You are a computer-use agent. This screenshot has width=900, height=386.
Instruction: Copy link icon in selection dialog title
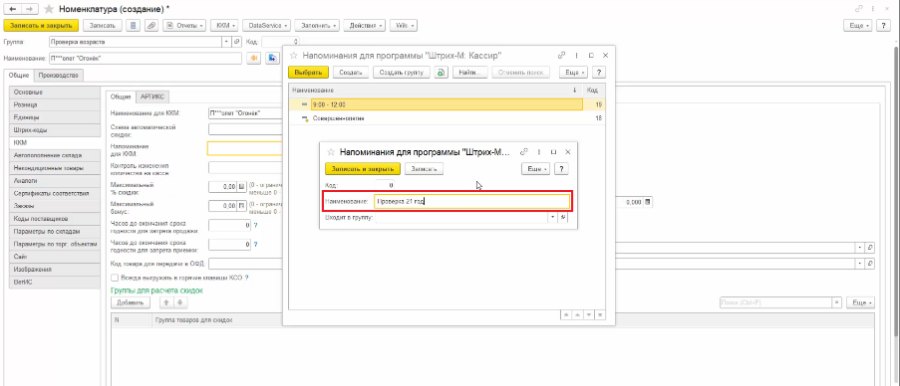click(x=561, y=56)
